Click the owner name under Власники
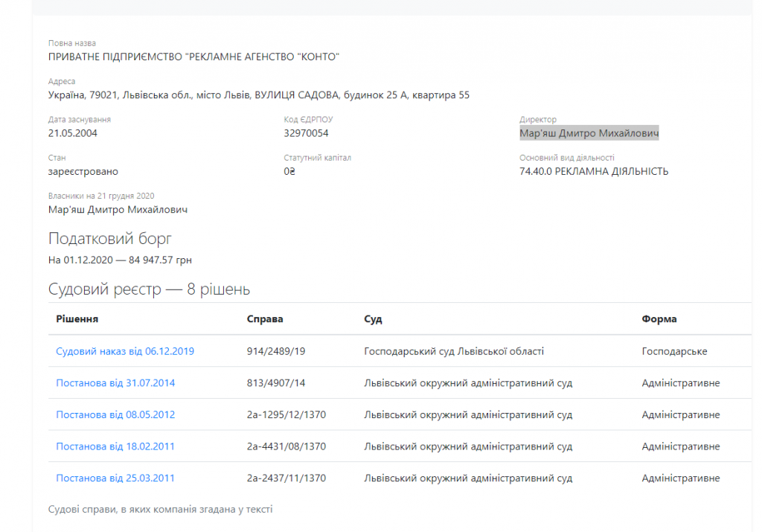 click(x=118, y=210)
